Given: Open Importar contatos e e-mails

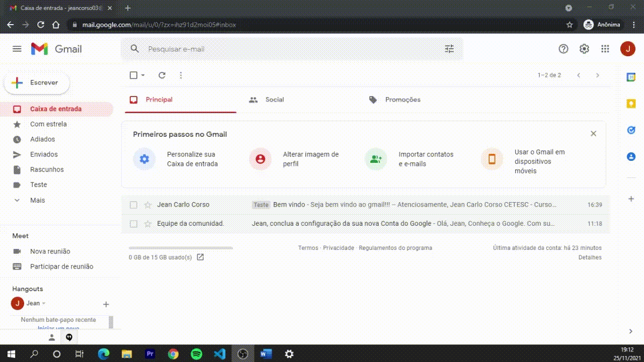Looking at the screenshot, I should [x=410, y=159].
